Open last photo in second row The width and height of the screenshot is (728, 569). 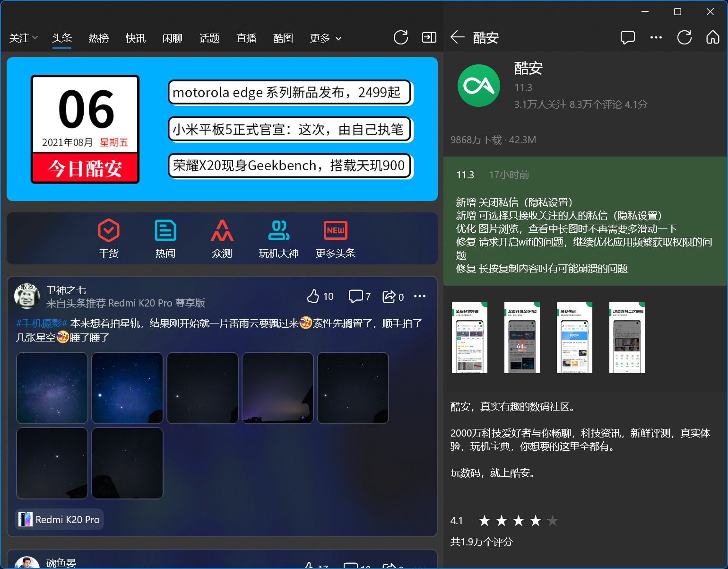click(127, 463)
